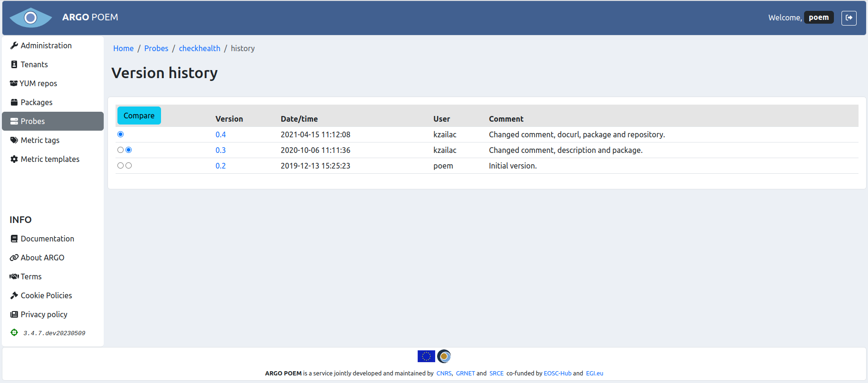
Task: Open the Packages section
Action: tap(53, 102)
